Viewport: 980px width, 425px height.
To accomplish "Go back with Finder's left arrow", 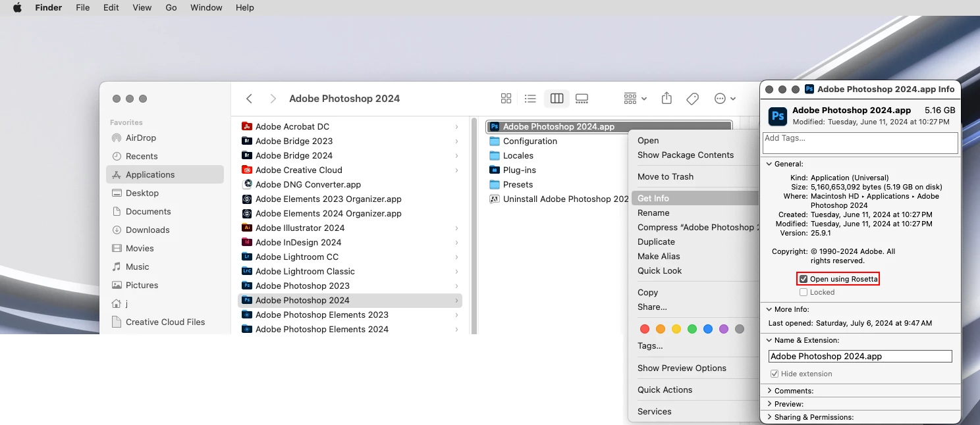I will pyautogui.click(x=249, y=99).
